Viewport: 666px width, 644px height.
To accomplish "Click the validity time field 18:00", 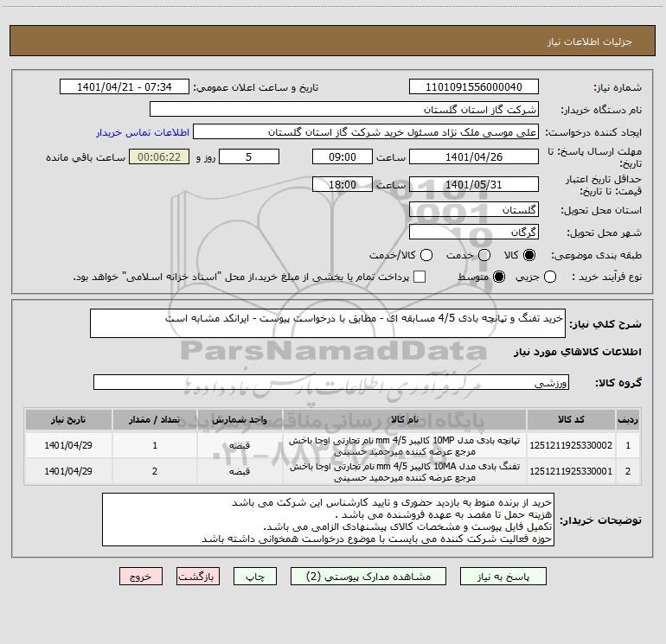I will 343,185.
